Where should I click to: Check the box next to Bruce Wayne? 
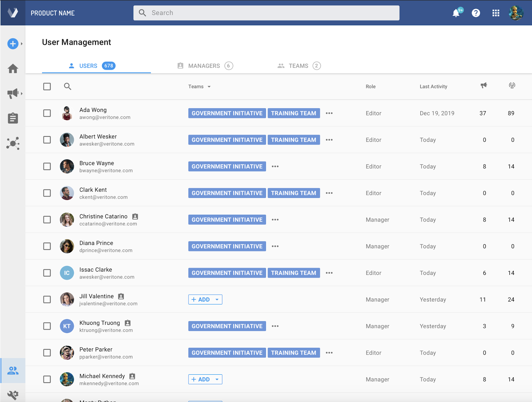tap(47, 166)
